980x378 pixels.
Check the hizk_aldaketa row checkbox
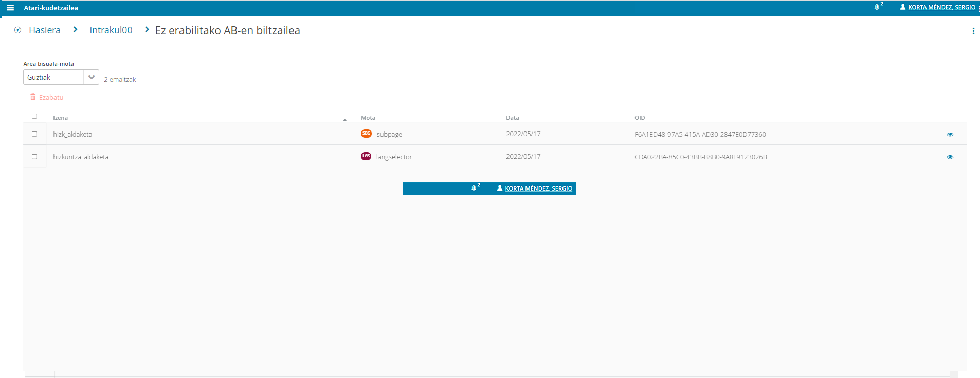34,134
